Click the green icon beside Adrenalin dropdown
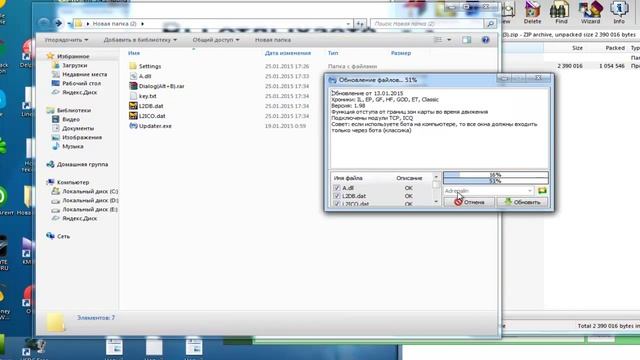 542,191
